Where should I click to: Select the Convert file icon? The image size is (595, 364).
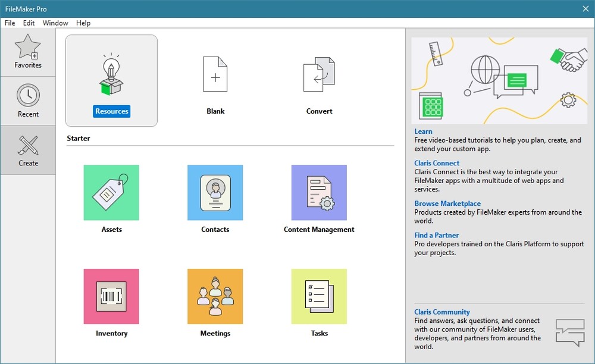pos(319,76)
